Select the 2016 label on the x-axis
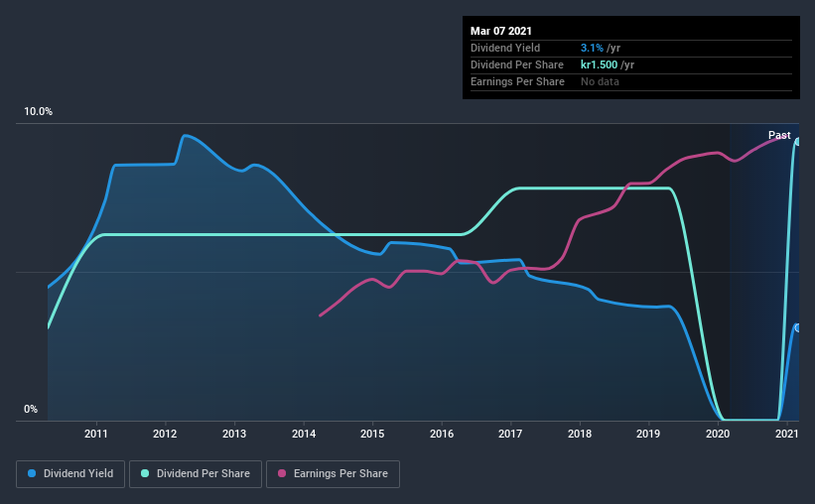Screen dimensions: 815x504 coord(442,434)
